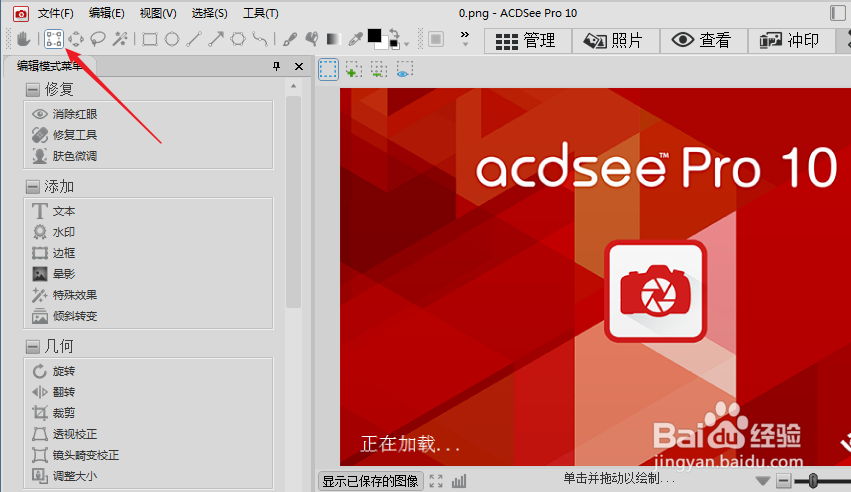Screen dimensions: 851x492
Task: Collapse the 修复 group
Action: pyautogui.click(x=33, y=90)
